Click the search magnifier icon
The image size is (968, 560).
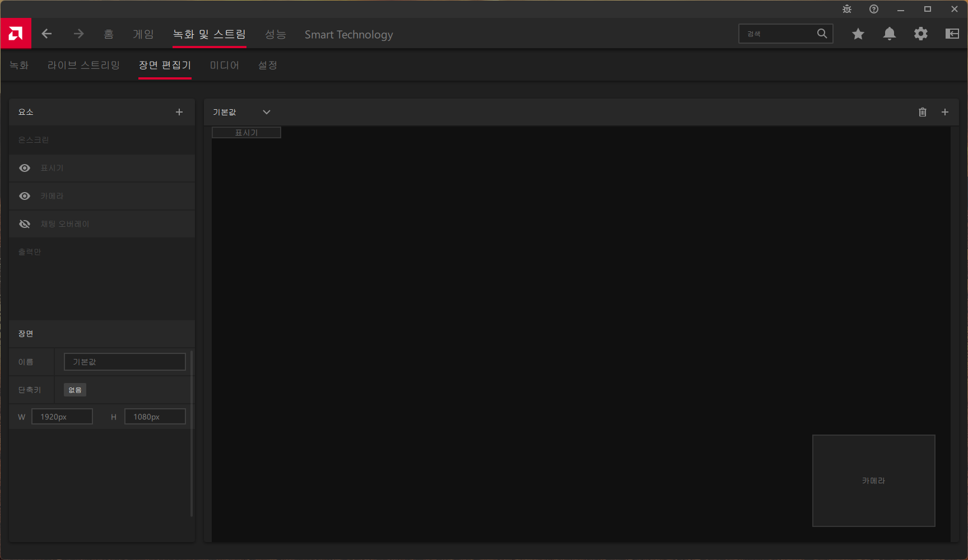point(822,34)
